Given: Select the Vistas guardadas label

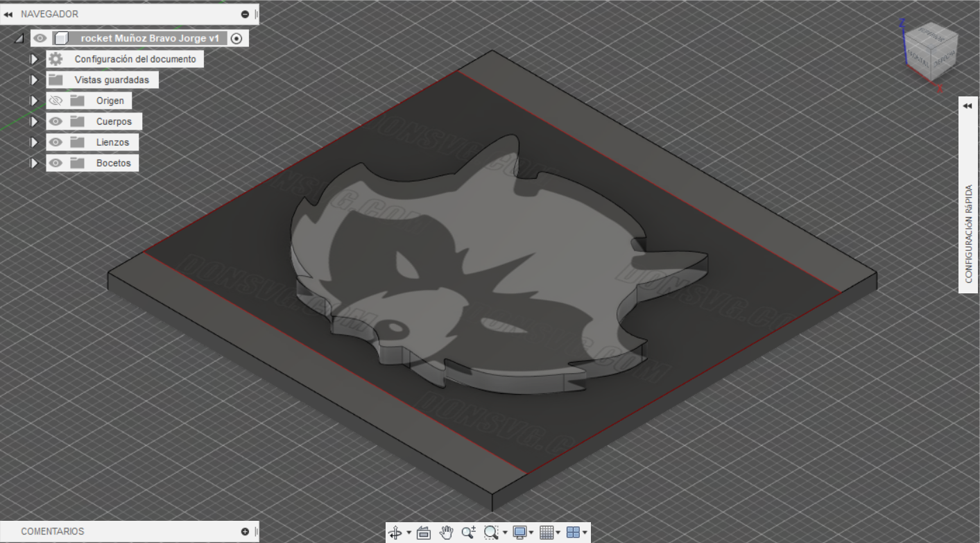Looking at the screenshot, I should click(112, 80).
